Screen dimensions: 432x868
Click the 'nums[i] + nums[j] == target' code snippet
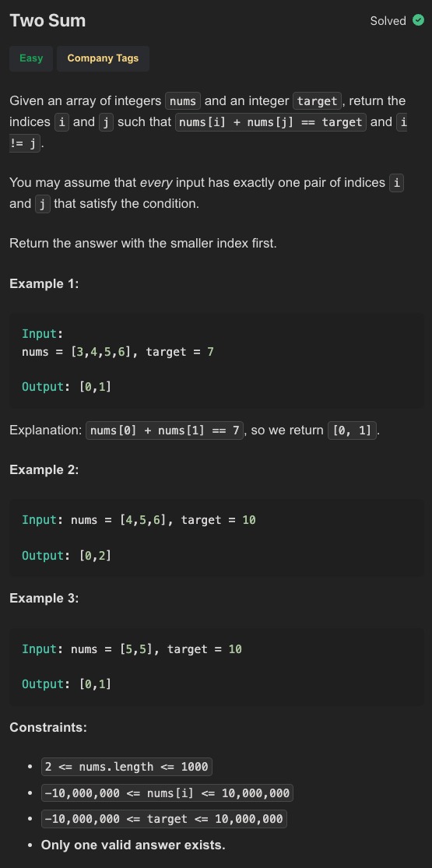coord(271,121)
